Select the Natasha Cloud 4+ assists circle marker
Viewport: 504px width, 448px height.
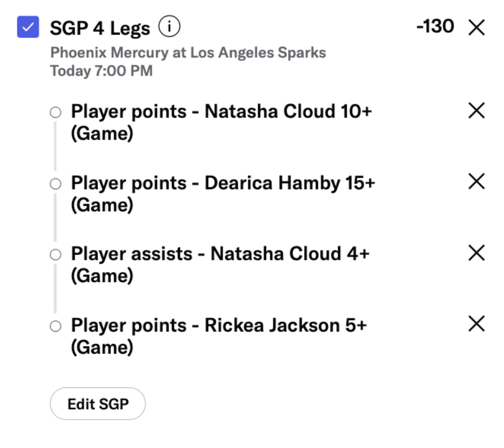click(x=56, y=255)
